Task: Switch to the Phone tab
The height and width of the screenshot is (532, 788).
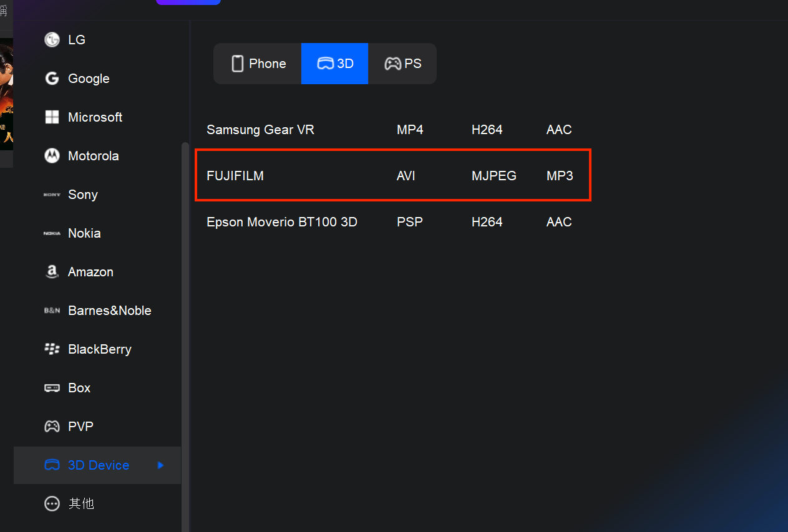Action: pyautogui.click(x=258, y=64)
